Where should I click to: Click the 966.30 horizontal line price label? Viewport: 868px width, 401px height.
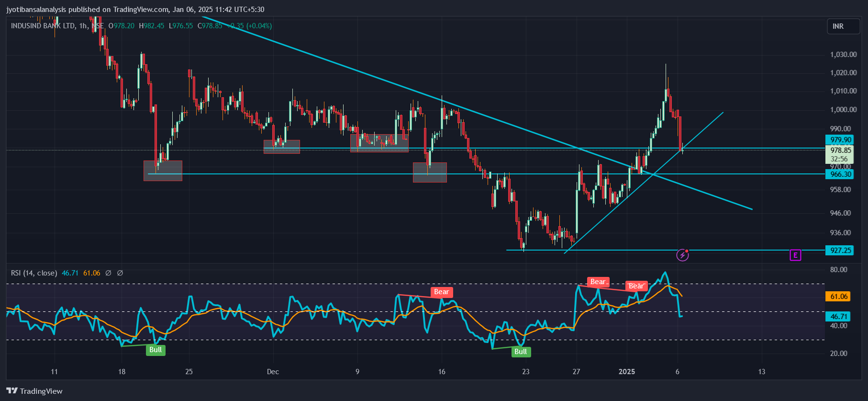click(840, 174)
